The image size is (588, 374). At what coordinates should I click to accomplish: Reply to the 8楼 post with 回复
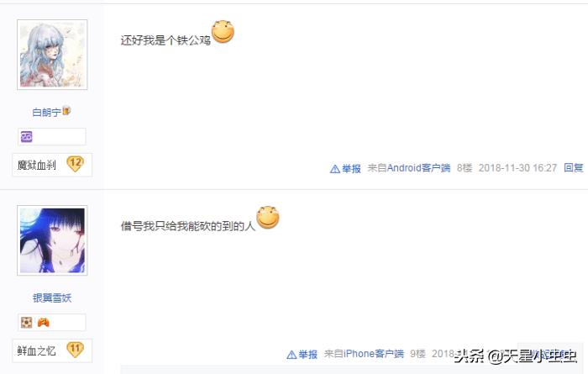tap(574, 168)
